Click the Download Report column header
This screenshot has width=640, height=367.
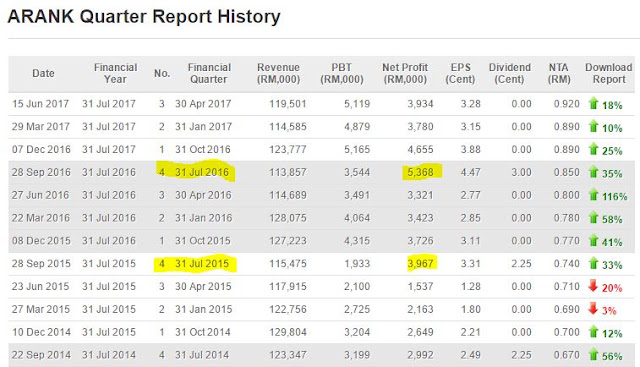(x=609, y=73)
